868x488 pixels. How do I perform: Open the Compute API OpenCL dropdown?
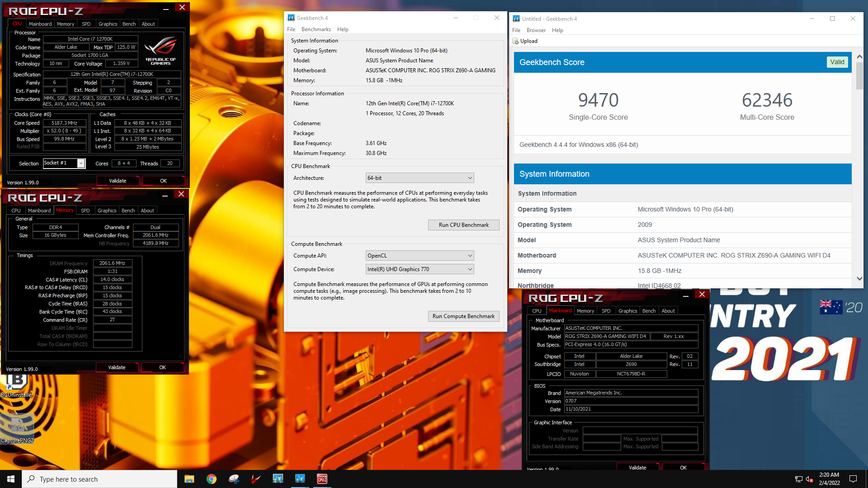(420, 256)
